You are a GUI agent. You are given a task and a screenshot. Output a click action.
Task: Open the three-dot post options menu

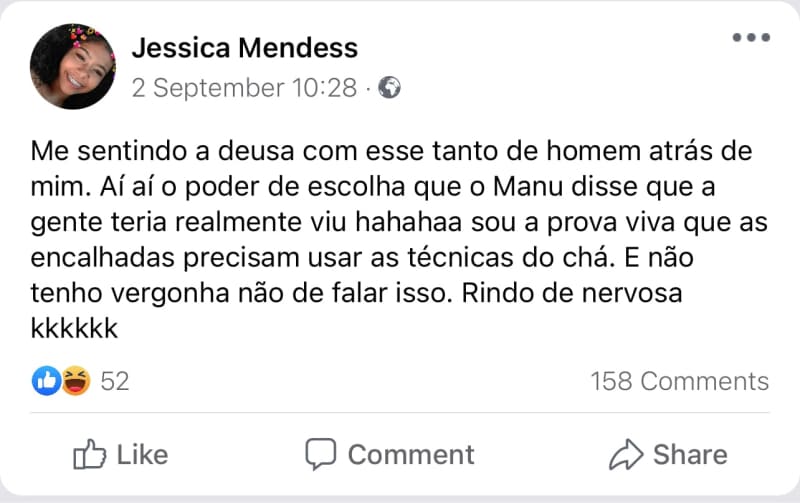750,38
